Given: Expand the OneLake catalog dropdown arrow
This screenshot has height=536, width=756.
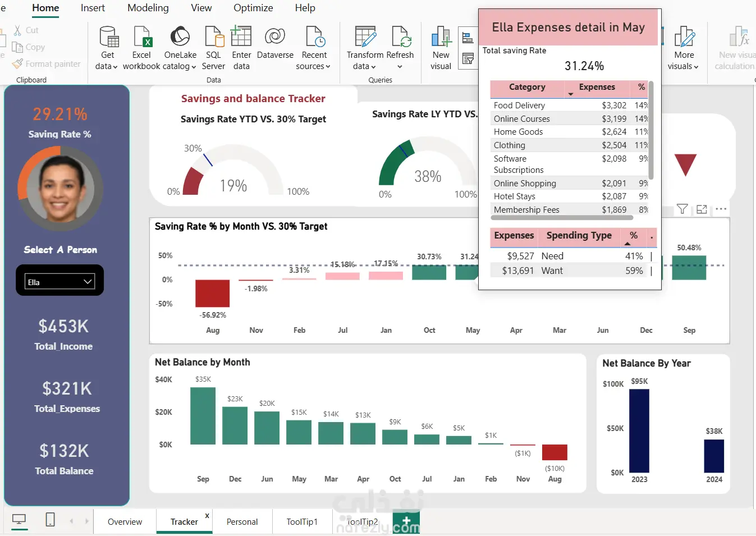Looking at the screenshot, I should (x=194, y=67).
